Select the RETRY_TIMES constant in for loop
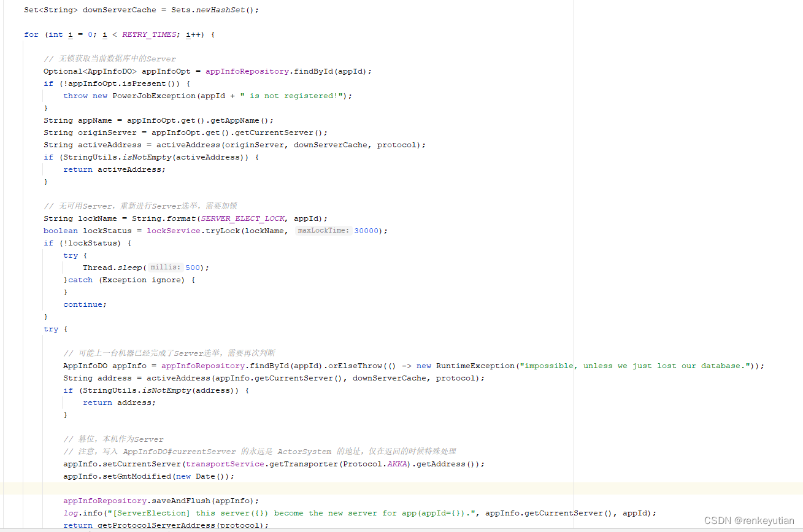Image resolution: width=803 pixels, height=532 pixels. (149, 34)
